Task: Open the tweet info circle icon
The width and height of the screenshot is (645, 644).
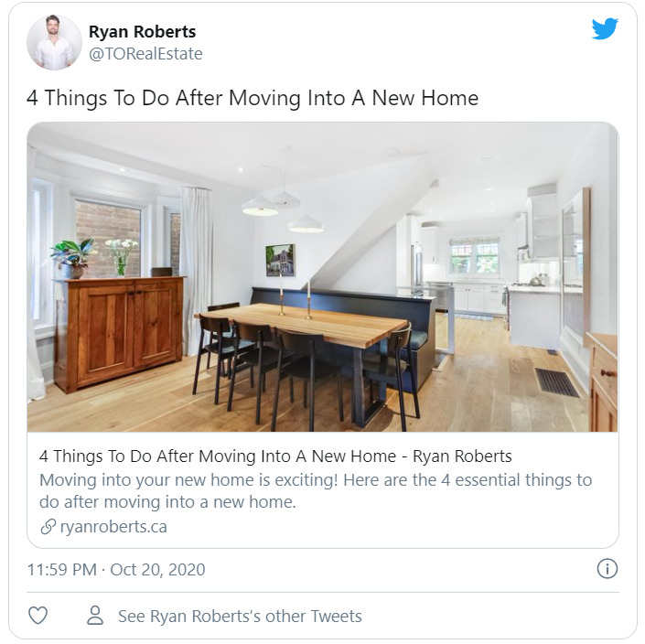Action: coord(607,569)
